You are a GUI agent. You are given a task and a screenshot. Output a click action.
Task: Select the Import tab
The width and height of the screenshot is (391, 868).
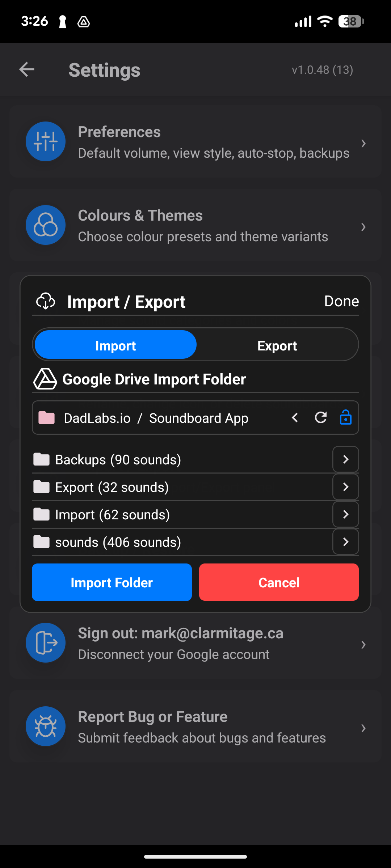tap(115, 345)
